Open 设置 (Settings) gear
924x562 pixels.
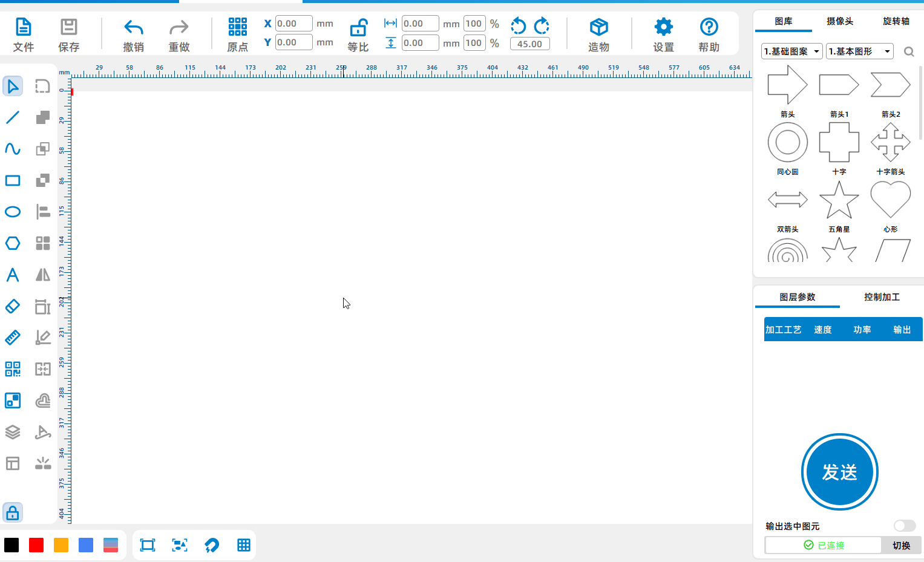pos(663,27)
